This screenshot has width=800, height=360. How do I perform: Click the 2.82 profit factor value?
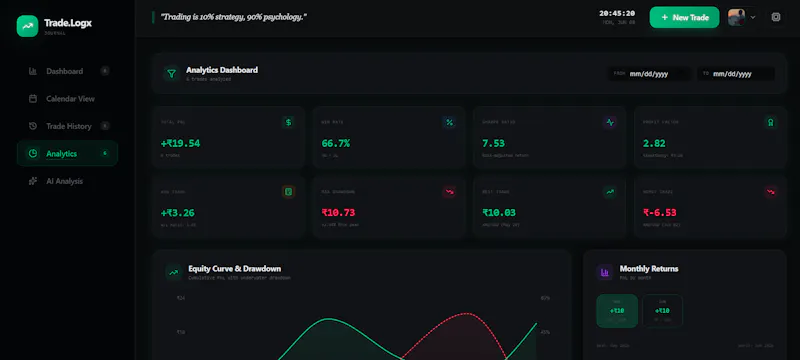[654, 143]
